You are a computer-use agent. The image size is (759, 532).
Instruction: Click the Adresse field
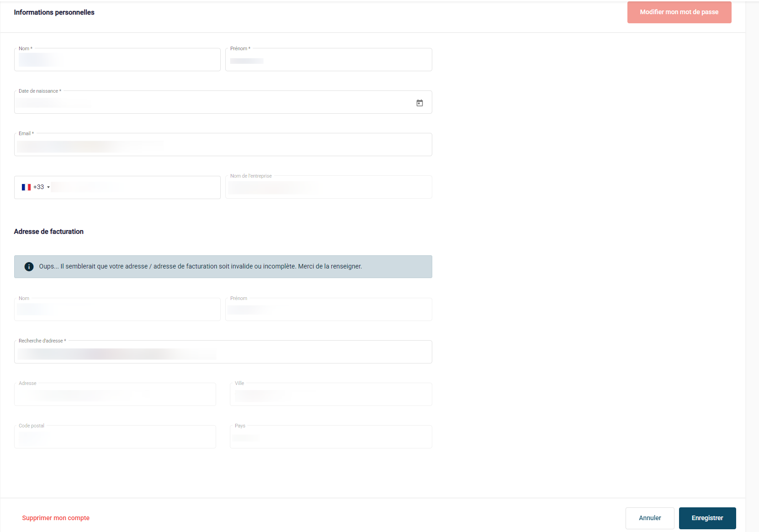tap(115, 395)
